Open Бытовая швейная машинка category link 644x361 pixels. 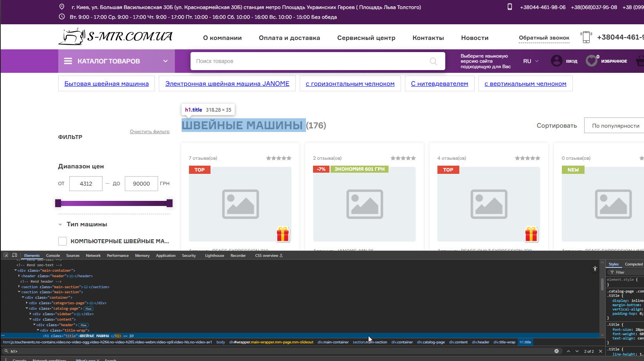click(106, 84)
